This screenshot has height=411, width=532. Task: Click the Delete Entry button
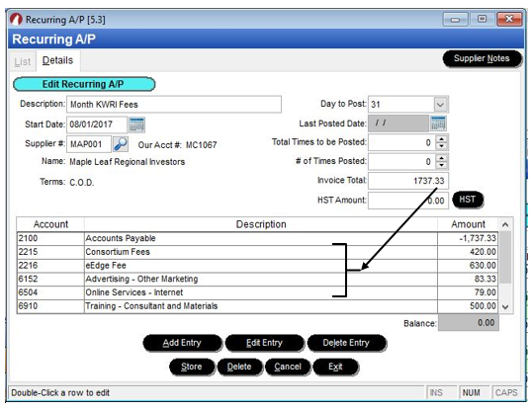(x=346, y=343)
